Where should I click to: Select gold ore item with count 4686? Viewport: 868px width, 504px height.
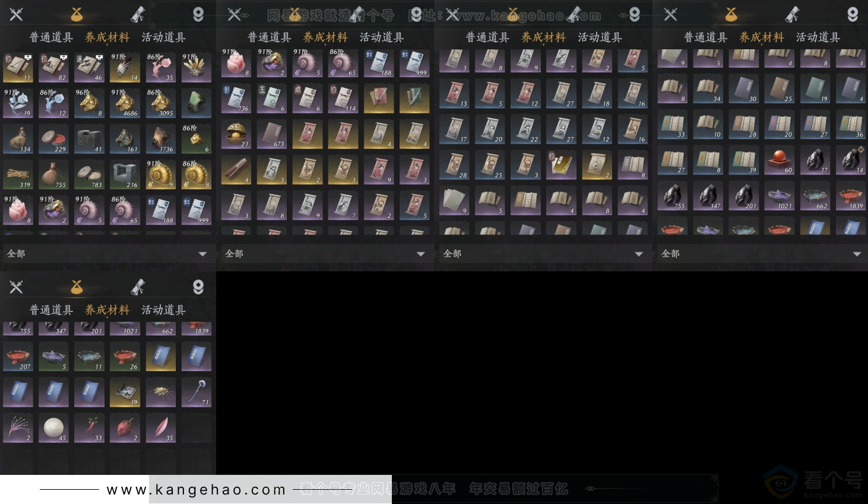[125, 103]
